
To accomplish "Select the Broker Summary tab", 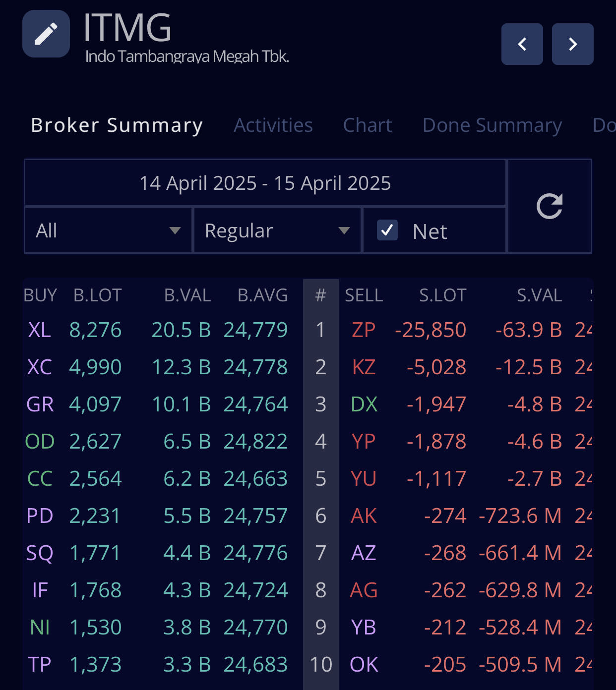I will pos(117,125).
